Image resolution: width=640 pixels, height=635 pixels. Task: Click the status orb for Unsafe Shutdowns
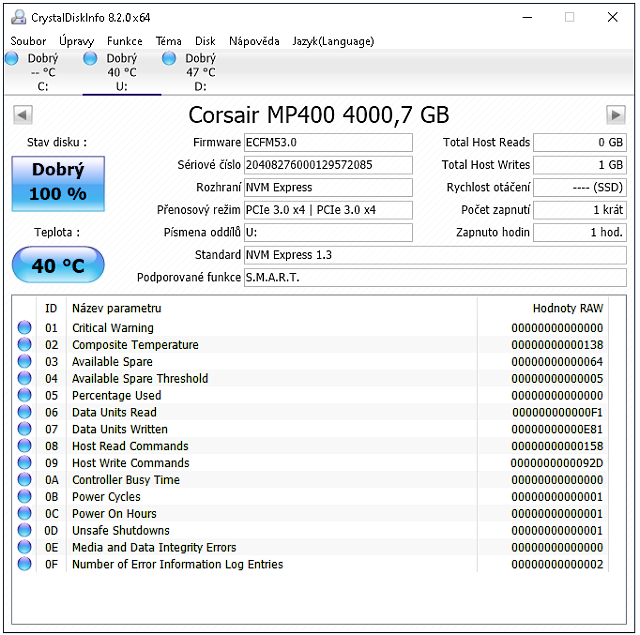click(24, 531)
